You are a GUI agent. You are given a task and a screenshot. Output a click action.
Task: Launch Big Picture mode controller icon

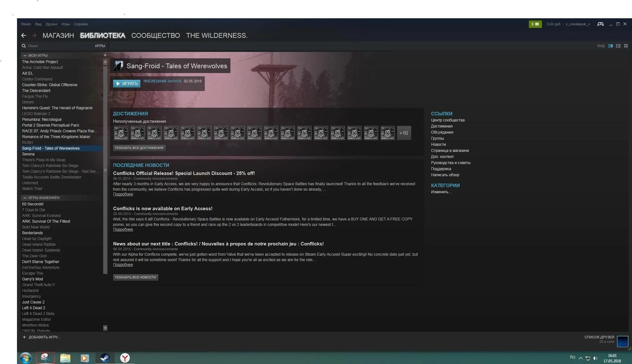[x=600, y=24]
